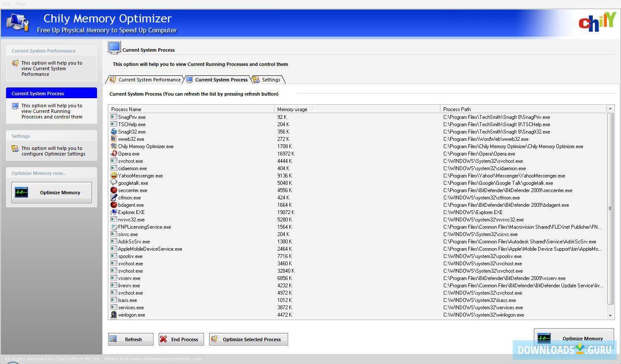621x364 pixels.
Task: Click the C:\WINDOWS\system32\spoolsv.exe path cell
Action: [x=482, y=256]
